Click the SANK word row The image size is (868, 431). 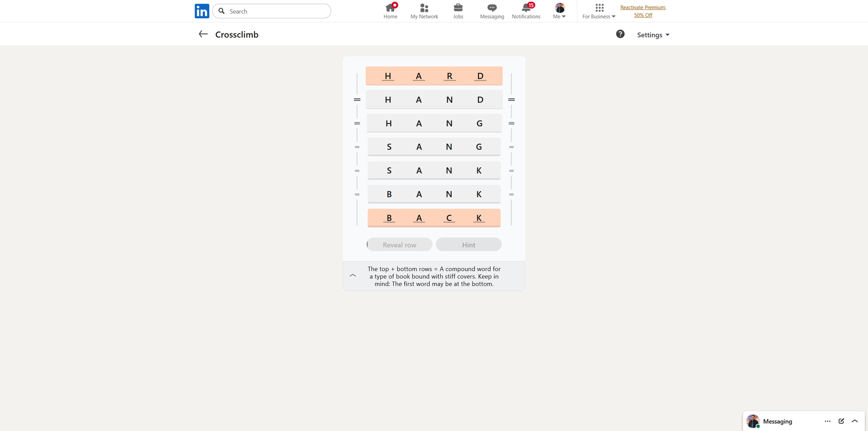[x=434, y=171]
